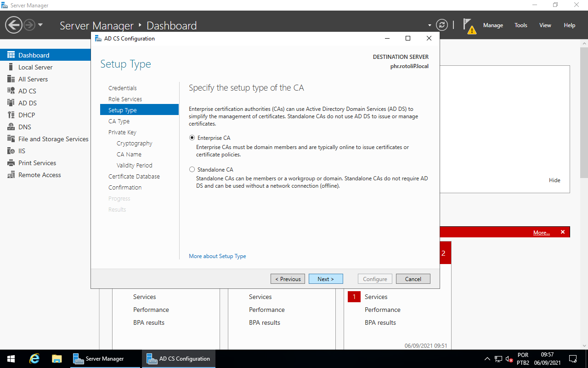
Task: Select AD CS in the Server Manager sidebar
Action: [x=28, y=91]
